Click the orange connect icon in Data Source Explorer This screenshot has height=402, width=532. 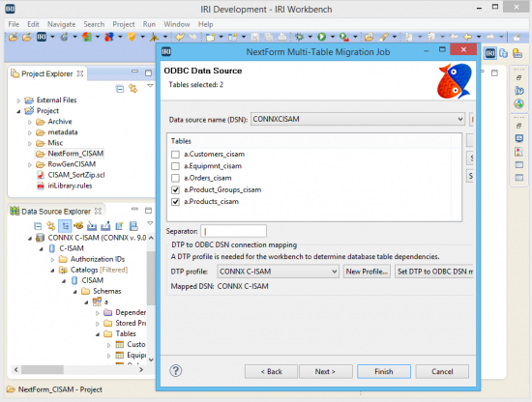[x=78, y=226]
